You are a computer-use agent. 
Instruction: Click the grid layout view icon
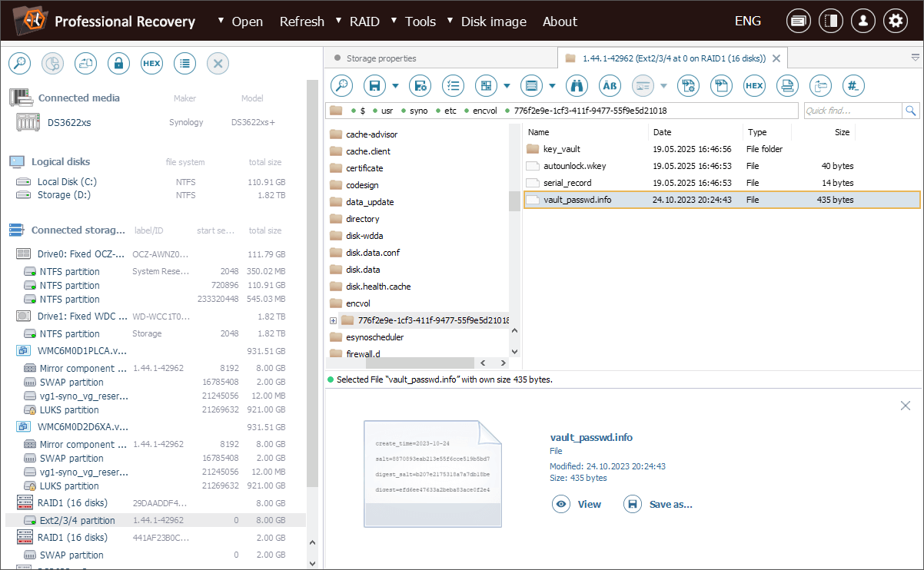(486, 85)
